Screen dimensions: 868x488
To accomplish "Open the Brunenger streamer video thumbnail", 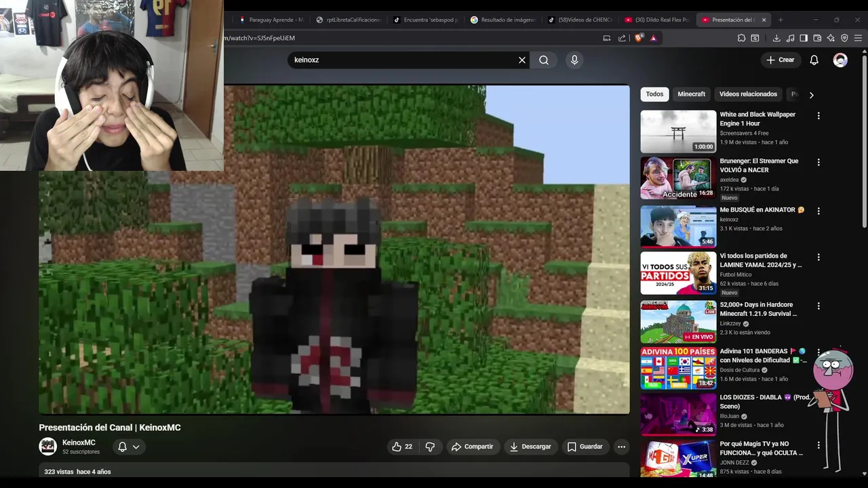I will tap(678, 178).
